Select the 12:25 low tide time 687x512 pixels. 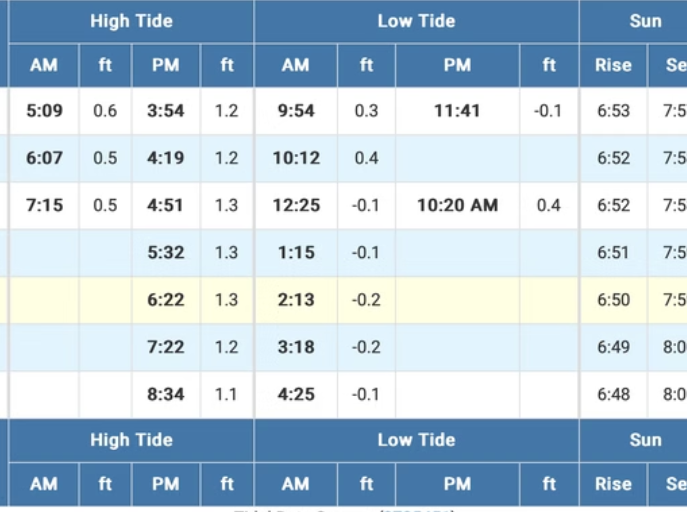click(x=296, y=205)
